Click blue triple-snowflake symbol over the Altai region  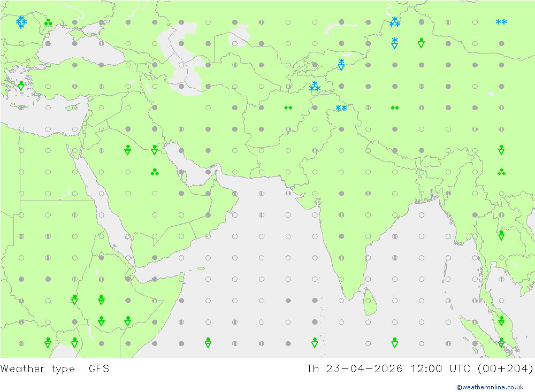(395, 22)
